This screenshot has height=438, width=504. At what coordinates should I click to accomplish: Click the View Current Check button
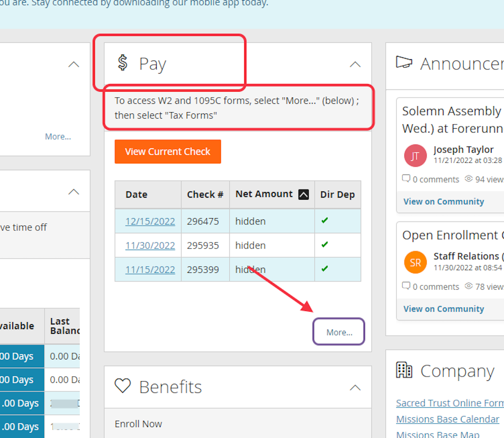168,152
